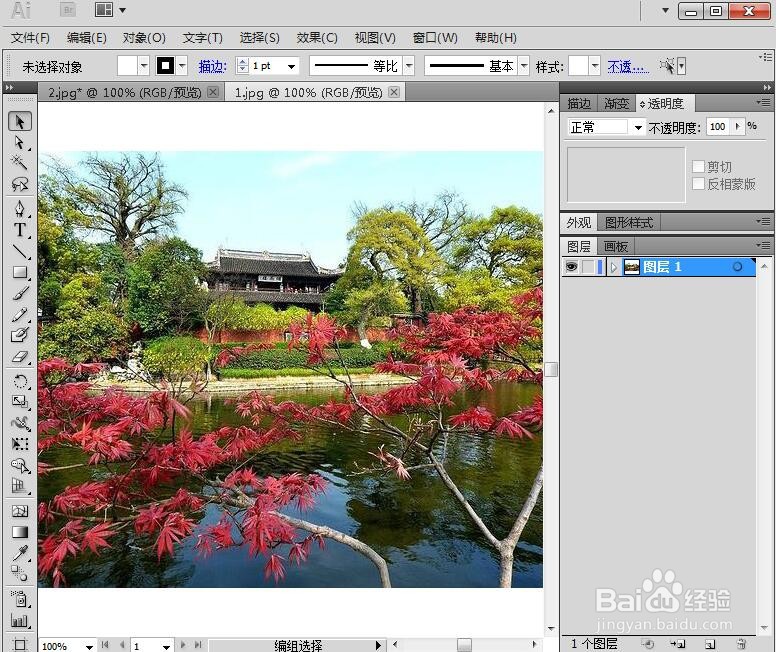
Task: Select the Mesh tool
Action: point(20,511)
